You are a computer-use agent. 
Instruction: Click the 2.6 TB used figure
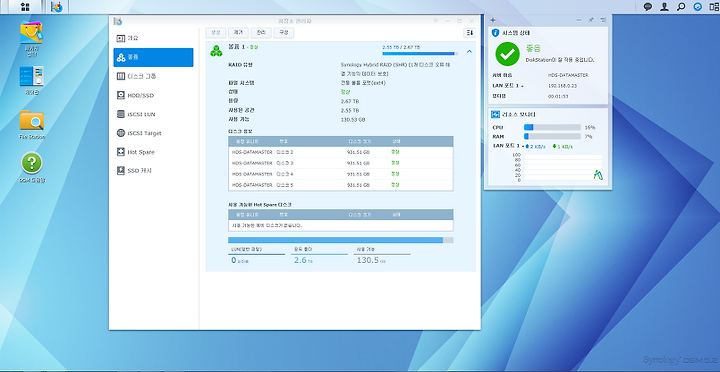tap(304, 260)
